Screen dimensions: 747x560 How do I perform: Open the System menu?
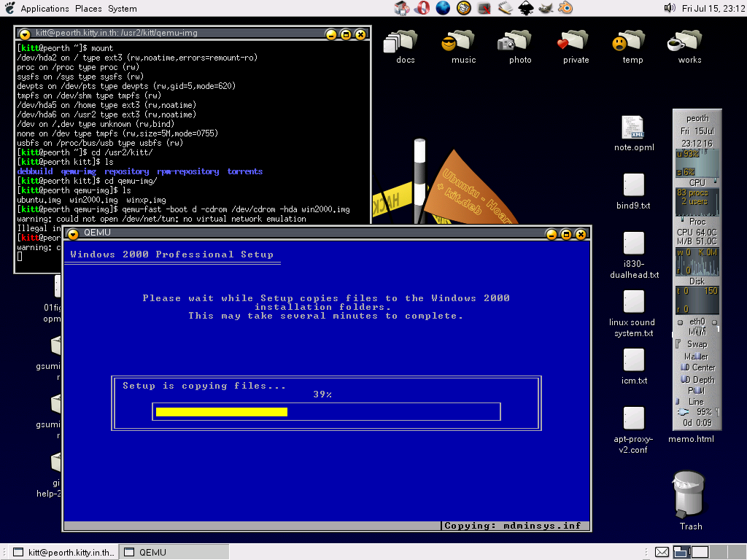(x=122, y=9)
